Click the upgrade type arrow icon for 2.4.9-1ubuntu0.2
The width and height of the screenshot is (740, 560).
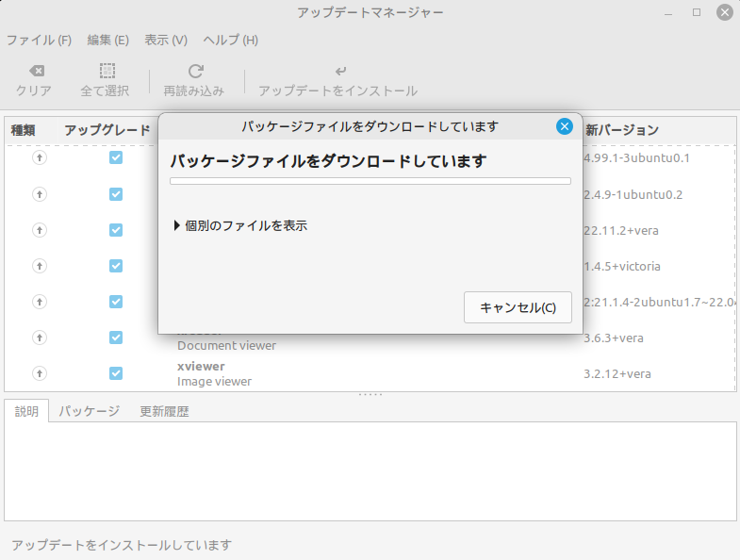coord(40,194)
